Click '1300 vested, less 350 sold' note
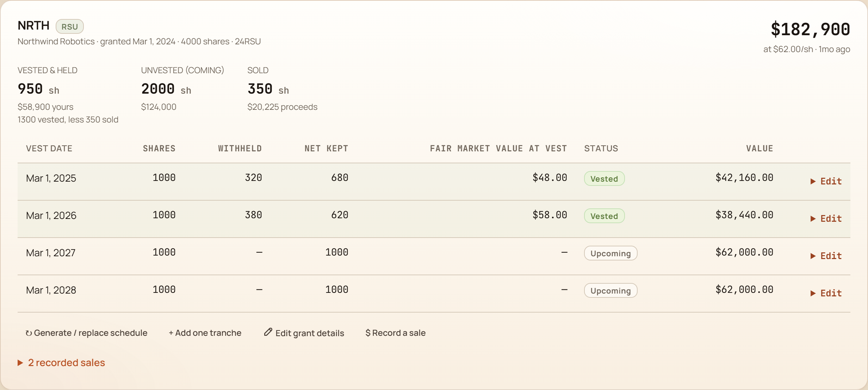868x390 pixels. 68,120
